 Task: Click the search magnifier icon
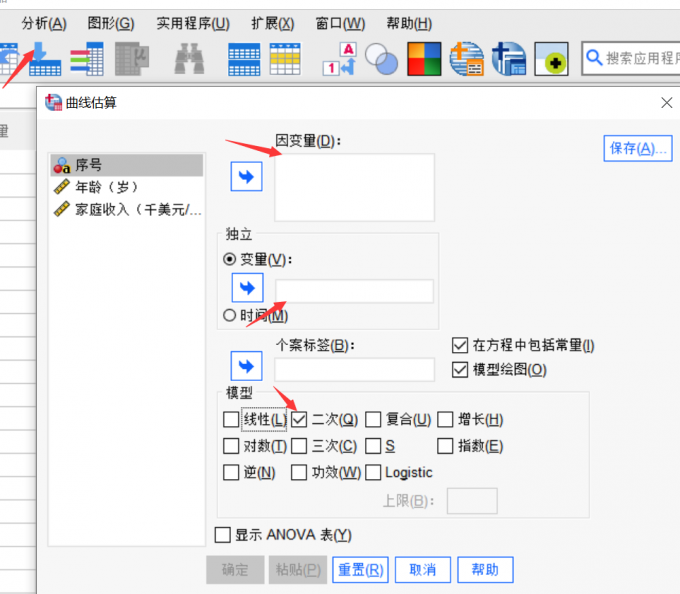point(594,58)
